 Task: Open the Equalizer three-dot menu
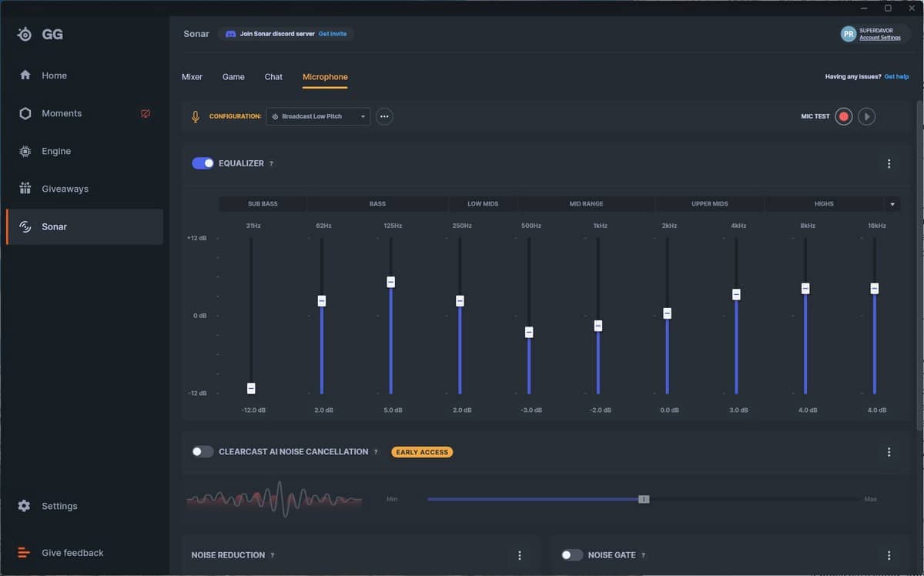click(x=889, y=163)
